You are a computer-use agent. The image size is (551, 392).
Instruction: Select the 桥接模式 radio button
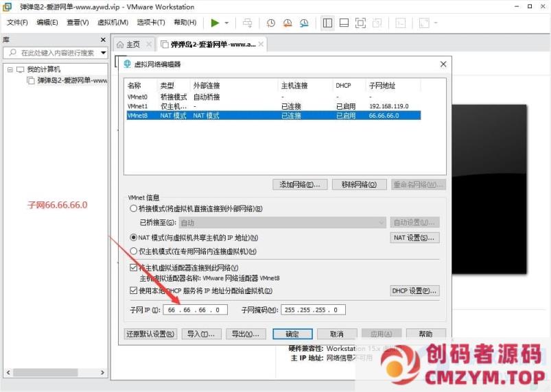133,208
